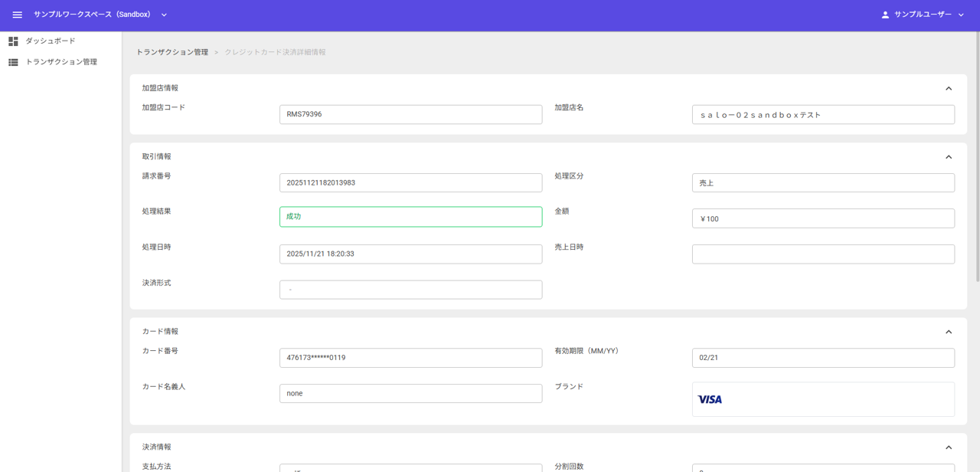The width and height of the screenshot is (980, 472).
Task: Collapse the 取引情報 section
Action: pos(949,156)
